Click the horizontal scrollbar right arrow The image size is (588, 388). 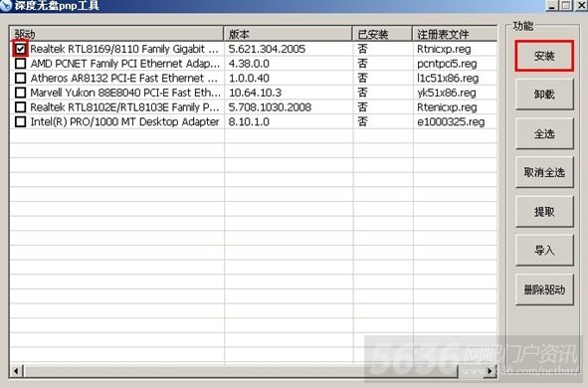pos(490,371)
